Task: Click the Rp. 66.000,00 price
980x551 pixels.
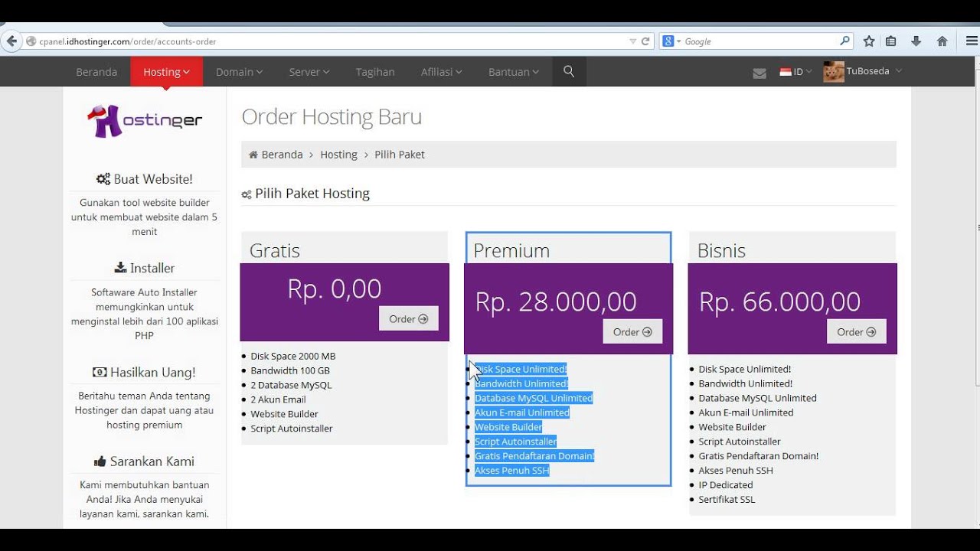Action: pyautogui.click(x=779, y=302)
